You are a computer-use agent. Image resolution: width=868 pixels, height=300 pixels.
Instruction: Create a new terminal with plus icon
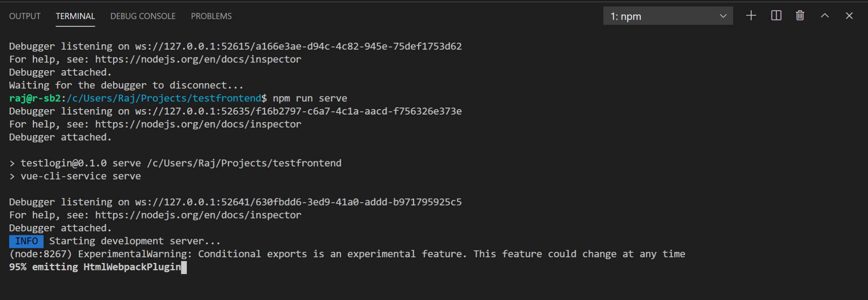[x=751, y=16]
